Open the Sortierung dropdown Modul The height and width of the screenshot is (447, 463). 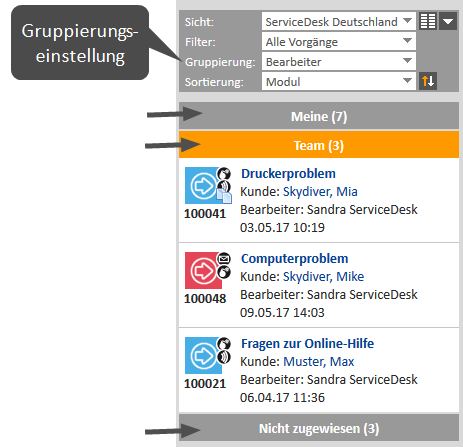(339, 82)
